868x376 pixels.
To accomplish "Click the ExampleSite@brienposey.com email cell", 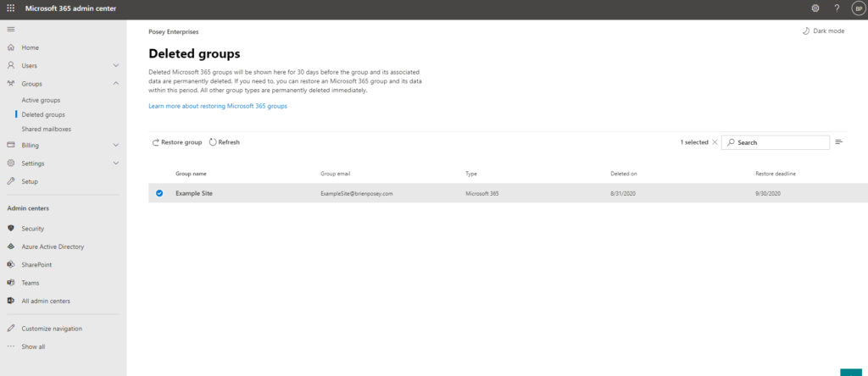I will click(x=357, y=194).
